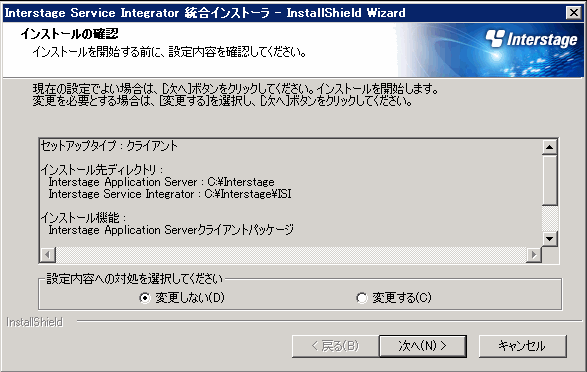
Task: Click the horizontal scrollbar track
Action: (291, 255)
